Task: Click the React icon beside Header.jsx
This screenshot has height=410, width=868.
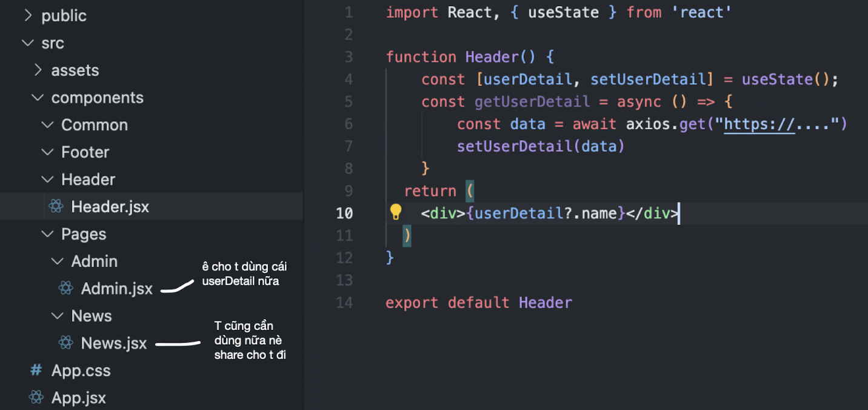Action: tap(56, 207)
